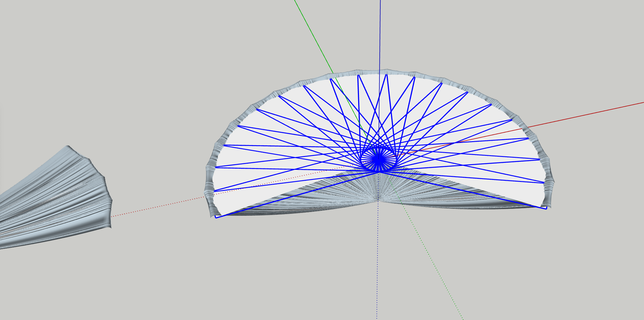Click the pleats' convergence point under the hub

tap(378, 201)
